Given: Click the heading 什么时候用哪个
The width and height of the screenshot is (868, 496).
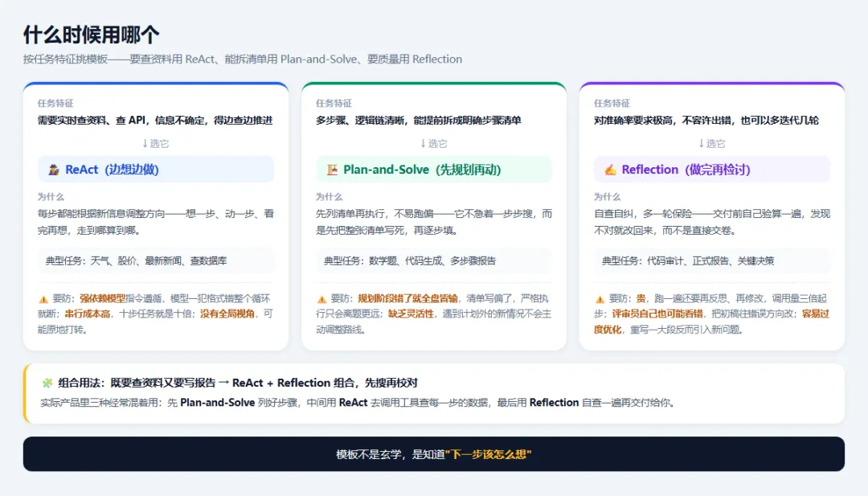Looking at the screenshot, I should coord(92,35).
